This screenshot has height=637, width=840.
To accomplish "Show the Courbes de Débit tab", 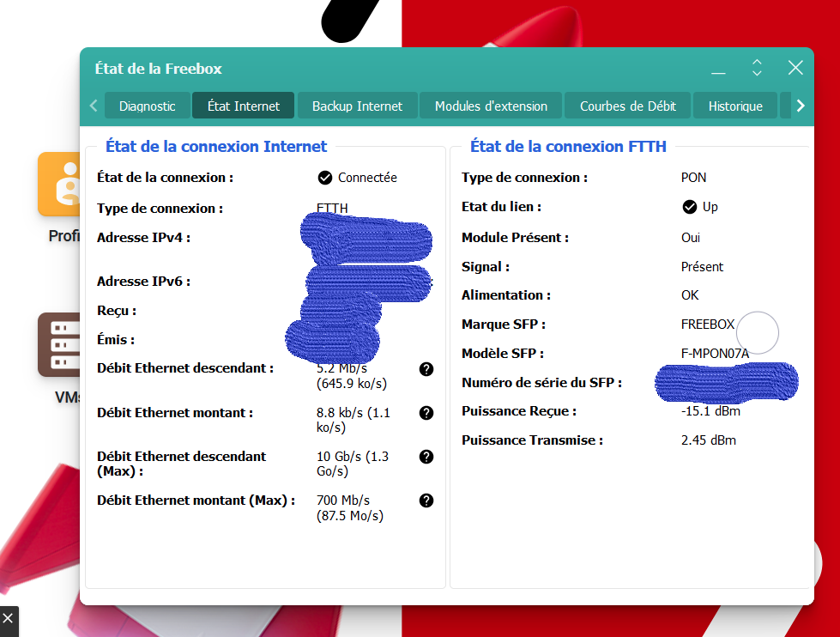I will pyautogui.click(x=627, y=106).
